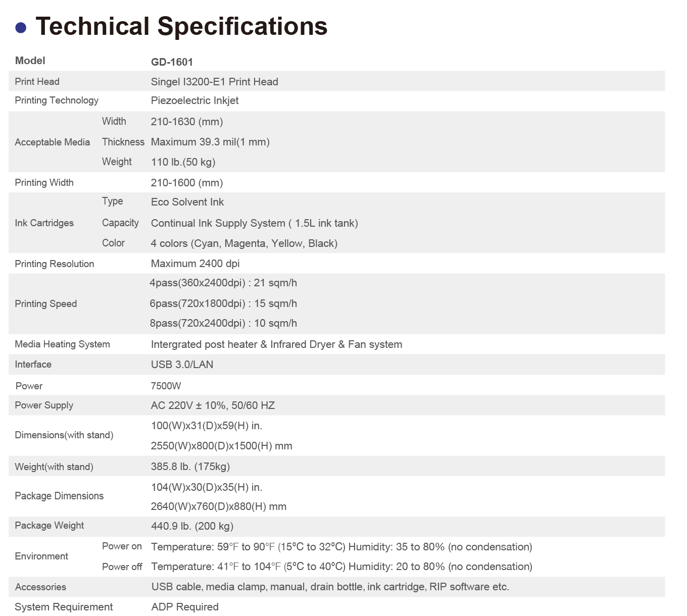687x616 pixels.
Task: Click the Power off environment sub-label
Action: tap(122, 567)
